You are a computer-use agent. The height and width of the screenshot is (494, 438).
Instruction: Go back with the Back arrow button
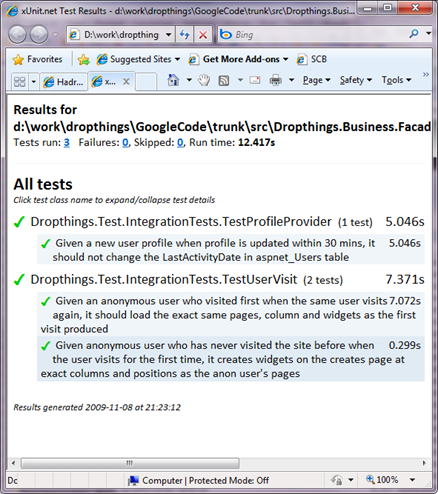[17, 35]
